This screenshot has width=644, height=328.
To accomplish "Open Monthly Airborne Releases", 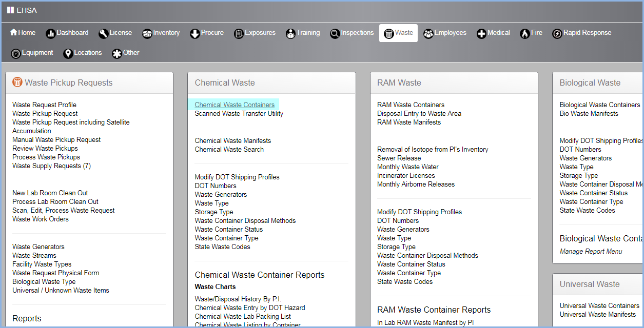I will (x=416, y=184).
